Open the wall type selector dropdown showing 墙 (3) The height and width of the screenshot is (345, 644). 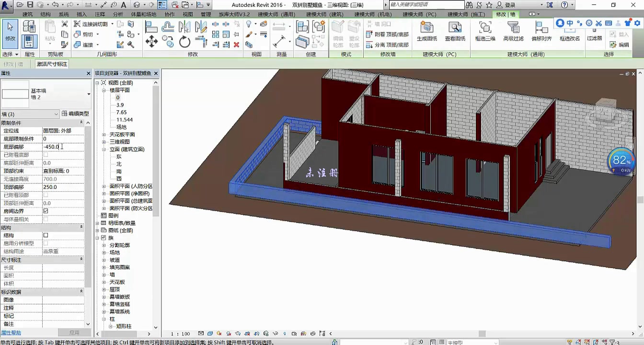(55, 114)
